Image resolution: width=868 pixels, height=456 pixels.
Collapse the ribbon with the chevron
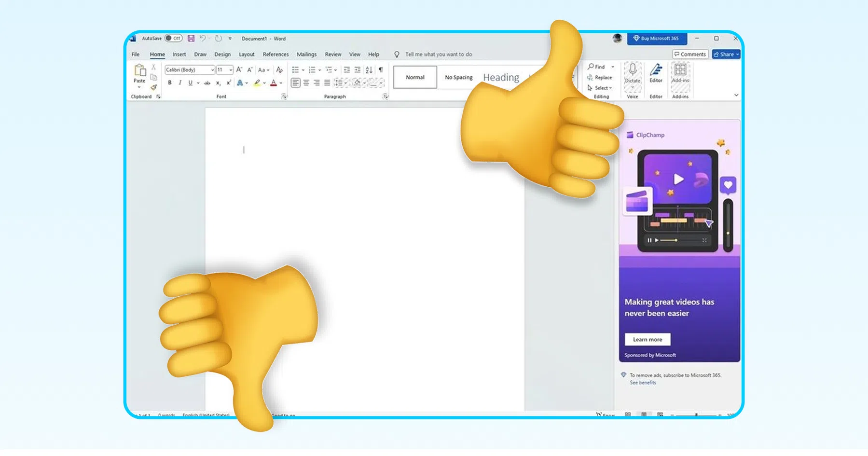736,95
